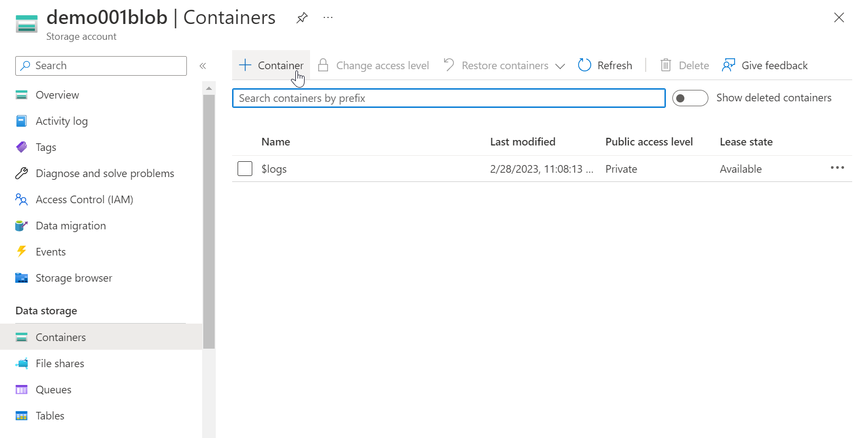Click the Refresh icon in the toolbar
Image resolution: width=868 pixels, height=438 pixels.
[x=585, y=65]
